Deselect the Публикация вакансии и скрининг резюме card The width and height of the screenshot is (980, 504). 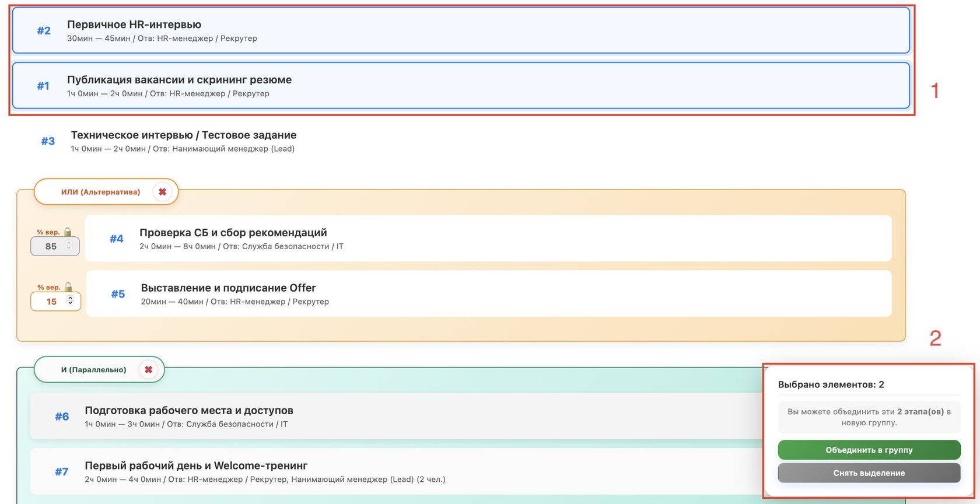pos(461,86)
